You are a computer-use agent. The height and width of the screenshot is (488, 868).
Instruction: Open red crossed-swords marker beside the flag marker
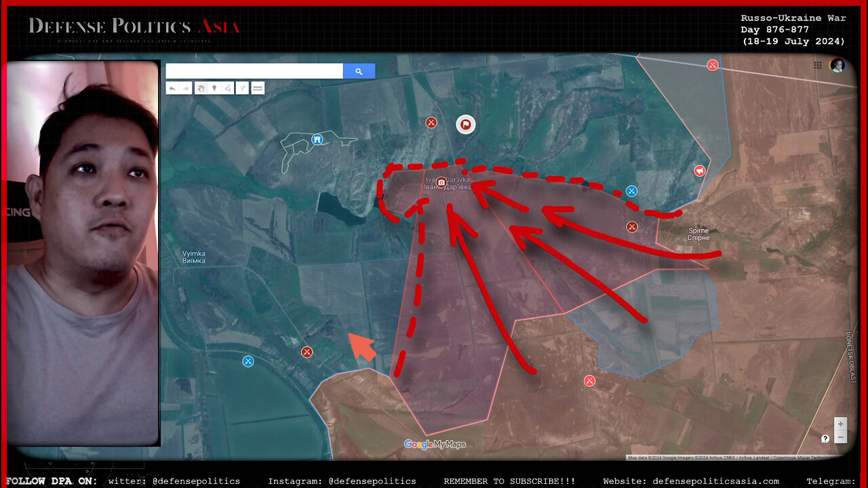pos(431,123)
